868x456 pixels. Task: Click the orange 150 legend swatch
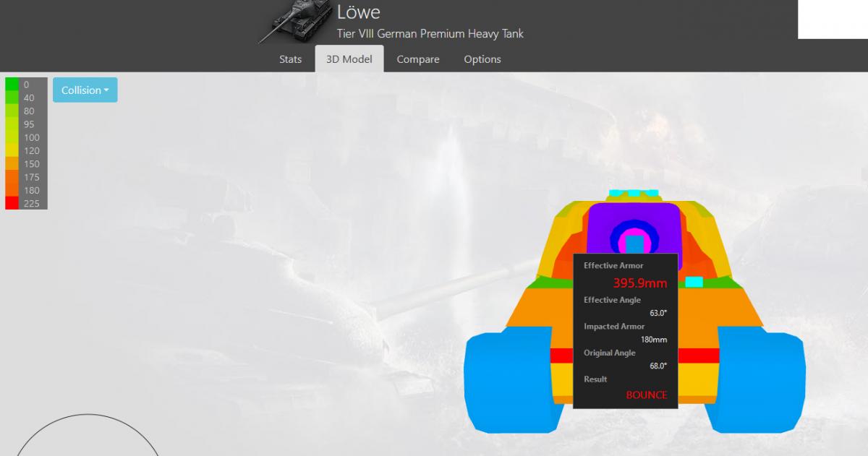(x=12, y=163)
